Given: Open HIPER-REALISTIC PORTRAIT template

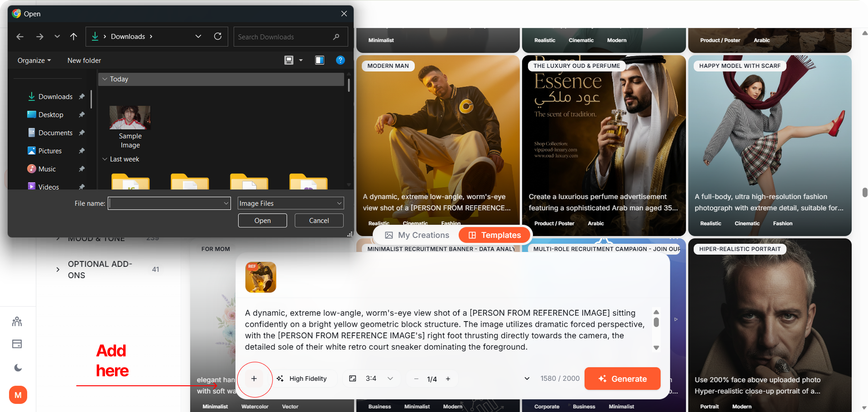Looking at the screenshot, I should click(770, 325).
